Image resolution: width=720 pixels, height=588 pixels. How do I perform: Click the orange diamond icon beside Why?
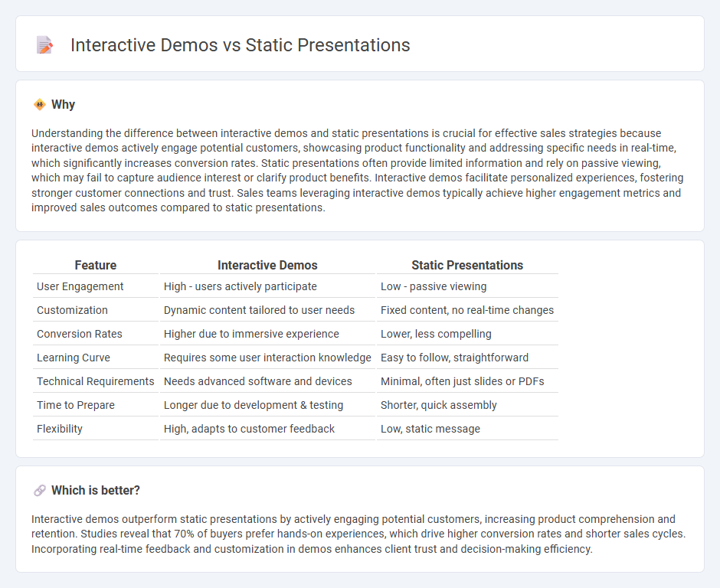40,105
